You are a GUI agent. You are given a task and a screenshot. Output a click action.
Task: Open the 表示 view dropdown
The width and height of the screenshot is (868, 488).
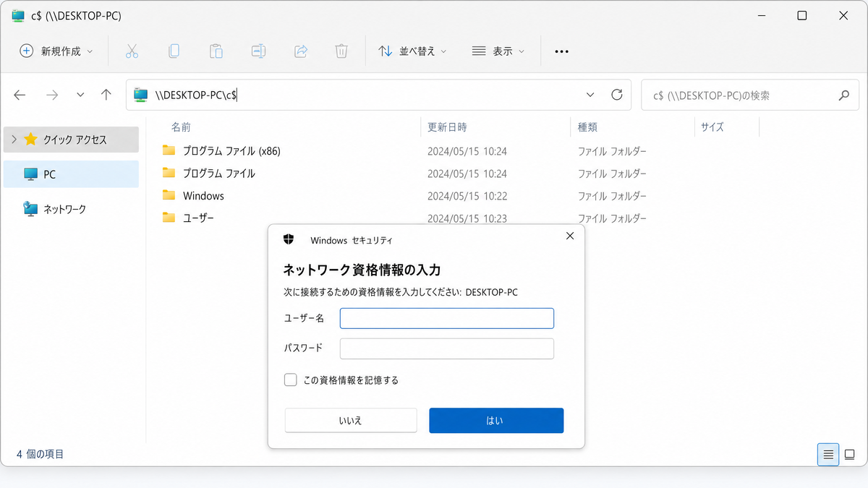pyautogui.click(x=498, y=51)
